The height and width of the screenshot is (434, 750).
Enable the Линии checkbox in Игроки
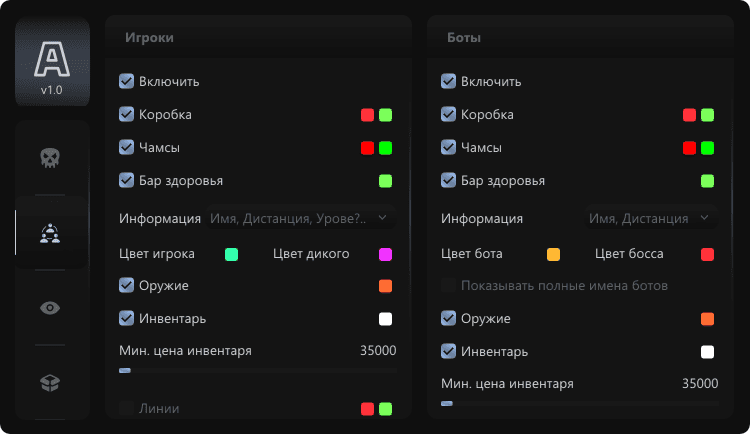pos(127,408)
